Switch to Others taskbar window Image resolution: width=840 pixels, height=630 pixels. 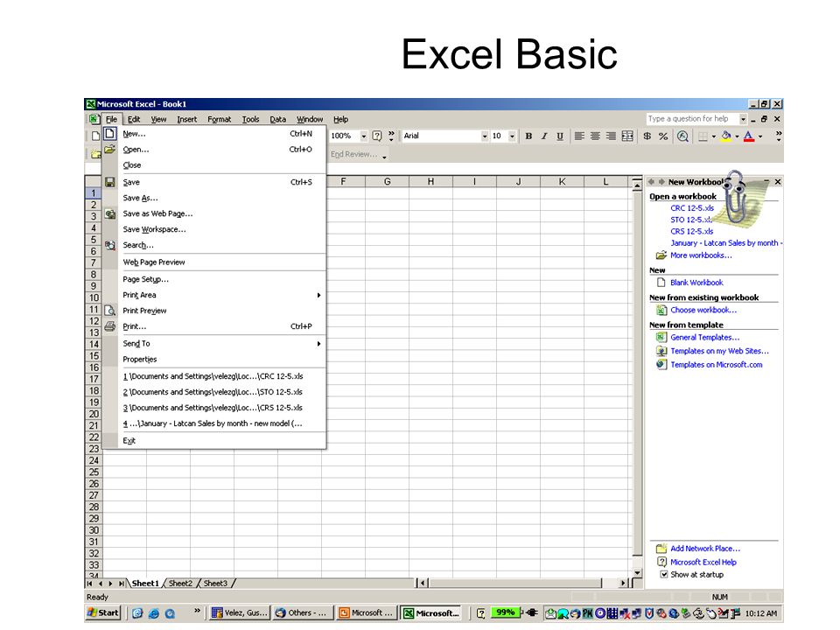pos(303,612)
